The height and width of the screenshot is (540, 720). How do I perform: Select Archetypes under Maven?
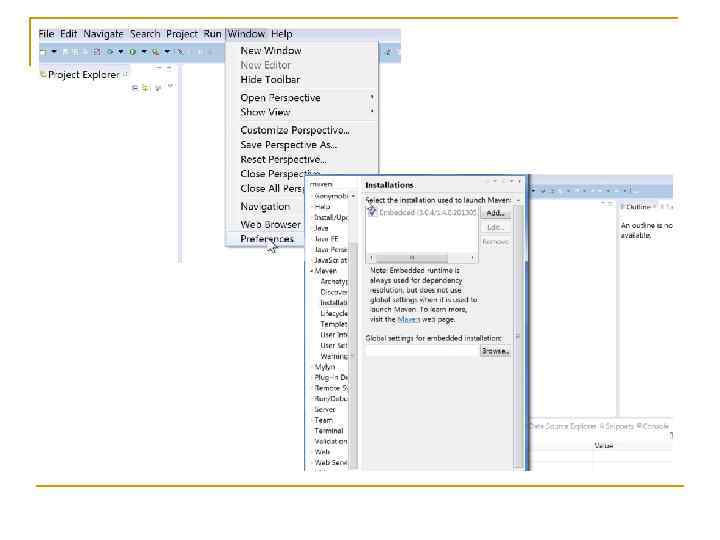click(x=334, y=281)
